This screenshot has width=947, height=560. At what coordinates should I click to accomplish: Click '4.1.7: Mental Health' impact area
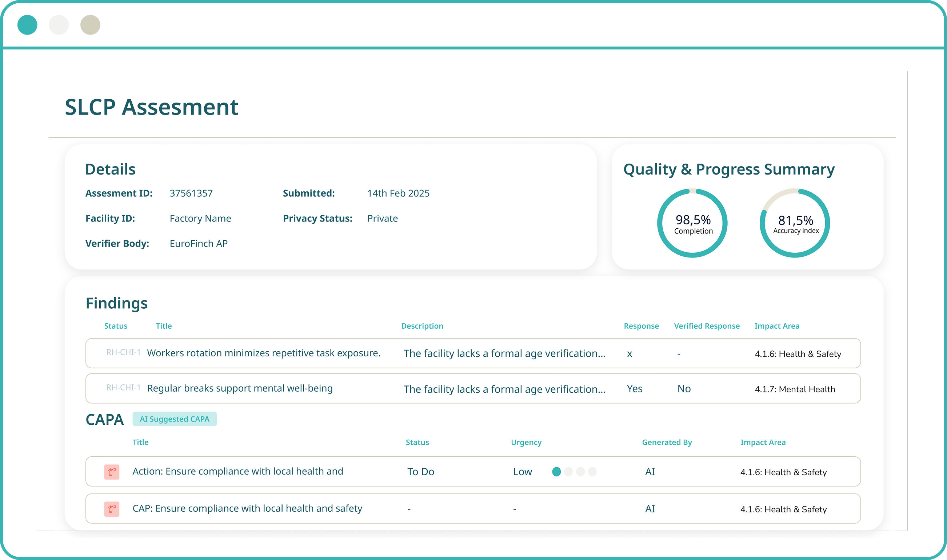click(795, 389)
